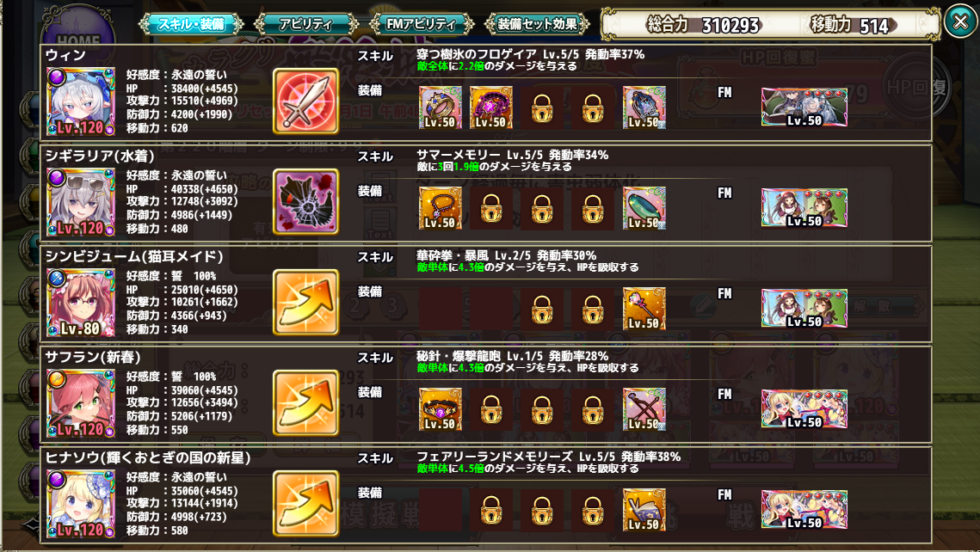
Task: Select ウィン's ring equipment Lv.50
Action: tap(440, 107)
